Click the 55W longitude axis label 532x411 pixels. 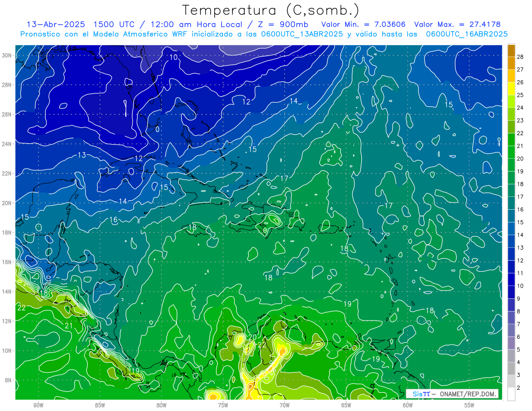click(469, 405)
